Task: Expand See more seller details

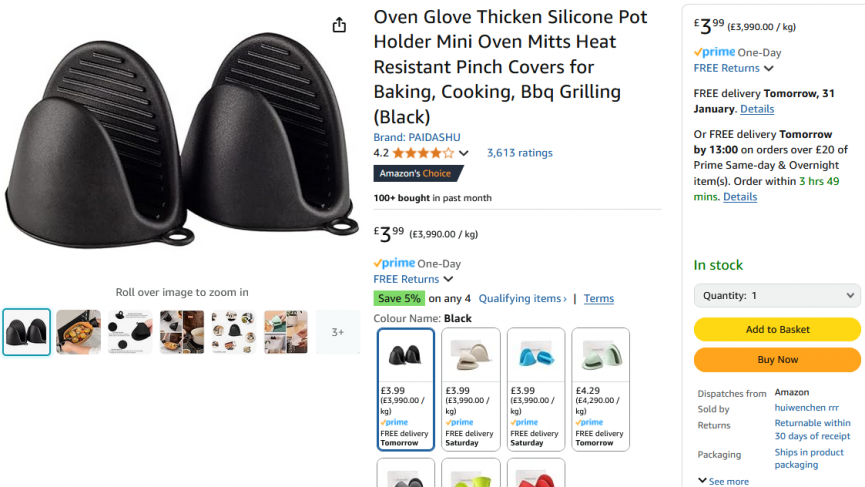Action: click(x=723, y=481)
